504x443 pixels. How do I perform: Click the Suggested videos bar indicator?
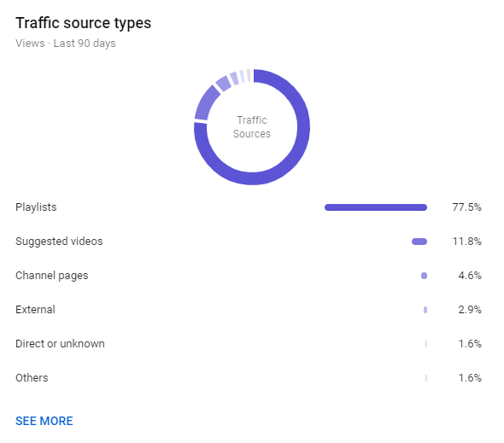click(x=419, y=242)
